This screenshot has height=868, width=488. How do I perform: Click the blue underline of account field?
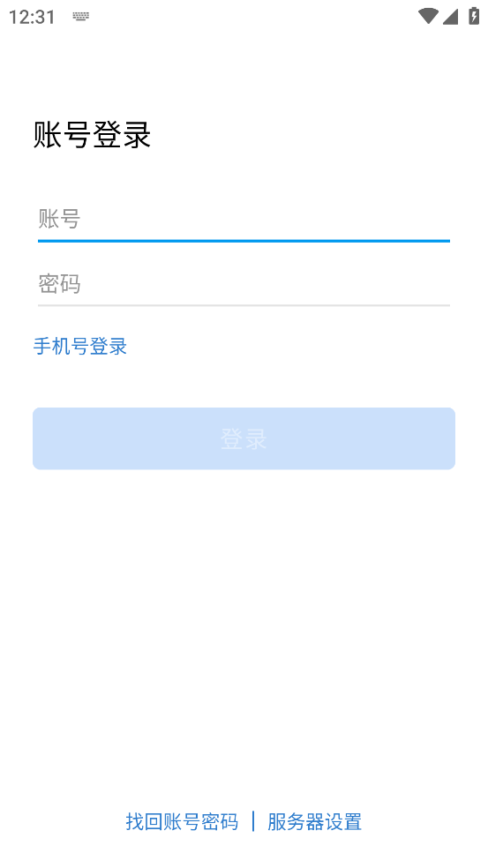(x=244, y=241)
